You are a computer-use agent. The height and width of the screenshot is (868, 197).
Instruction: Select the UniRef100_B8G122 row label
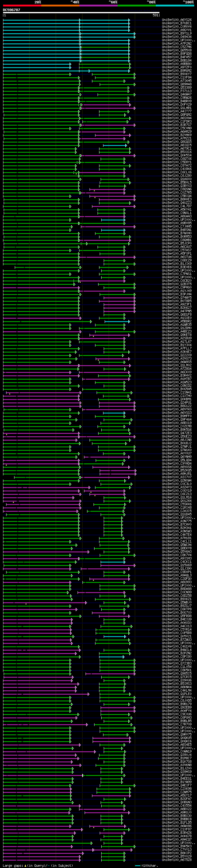[x=177, y=406]
